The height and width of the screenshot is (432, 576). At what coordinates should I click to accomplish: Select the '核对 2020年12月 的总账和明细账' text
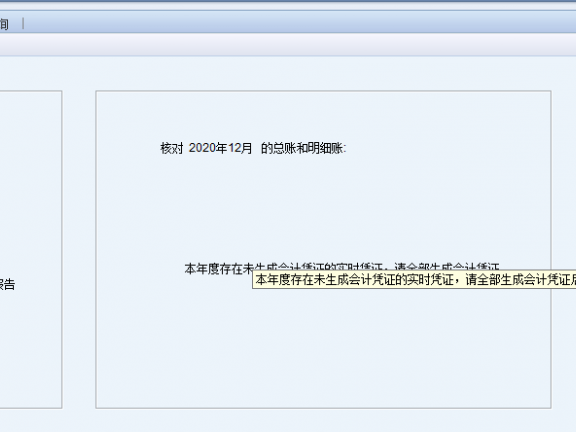pos(253,148)
